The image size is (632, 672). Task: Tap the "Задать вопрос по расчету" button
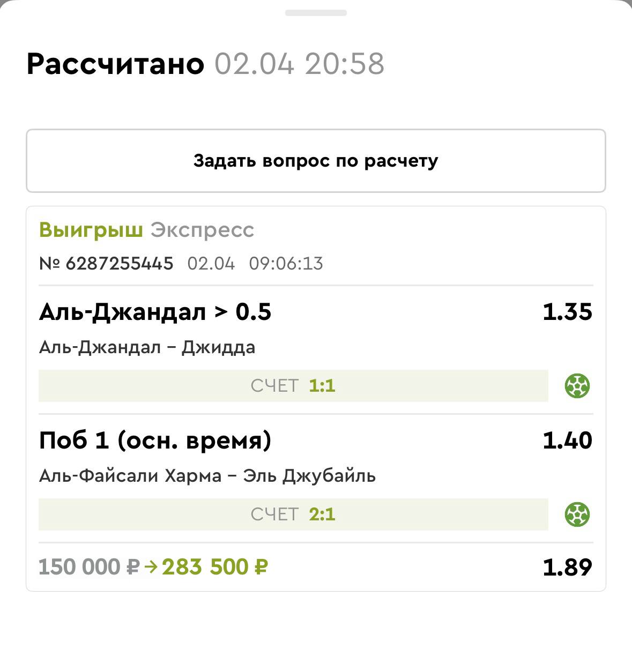point(316,161)
